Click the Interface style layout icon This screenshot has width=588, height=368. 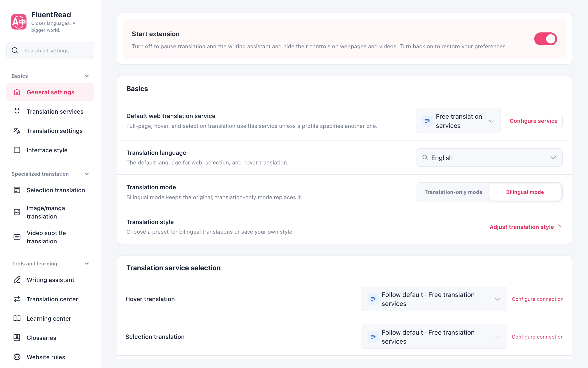17,150
